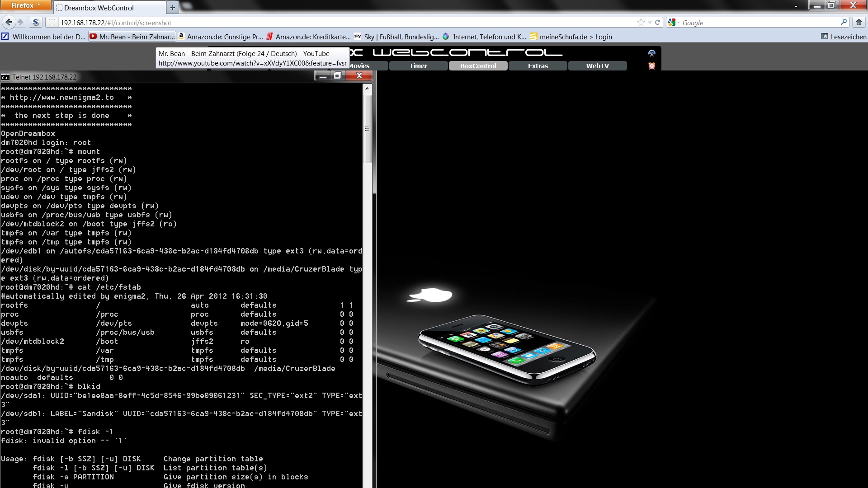Switch to the Timer tab

point(418,66)
